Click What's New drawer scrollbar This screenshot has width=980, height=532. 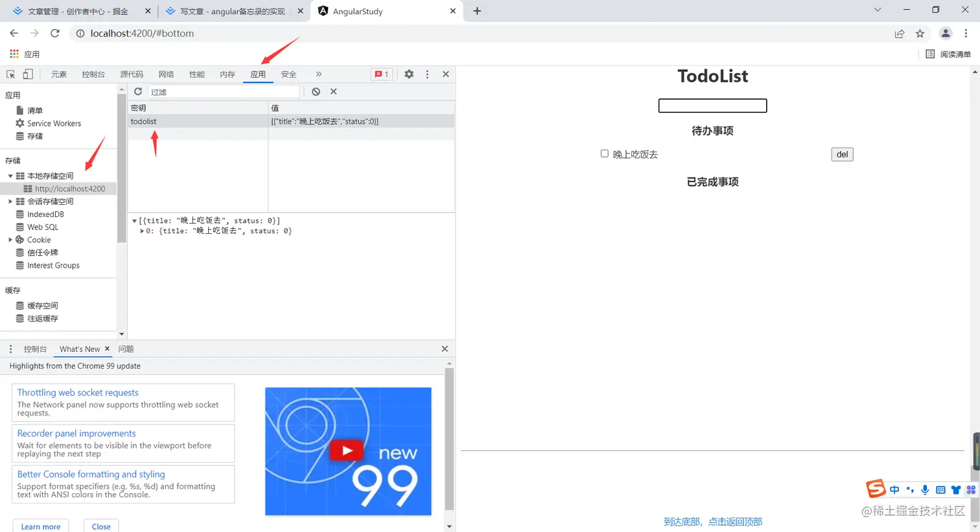click(449, 439)
